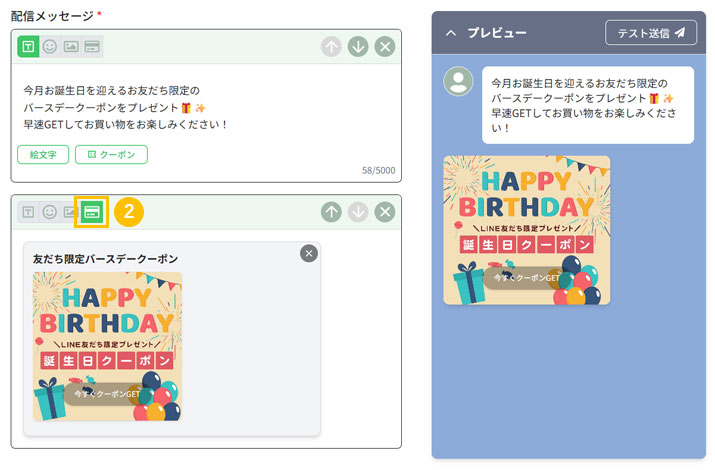Viewport: 715px width, 470px height.
Task: Select text type icon in second message
Action: tap(28, 212)
